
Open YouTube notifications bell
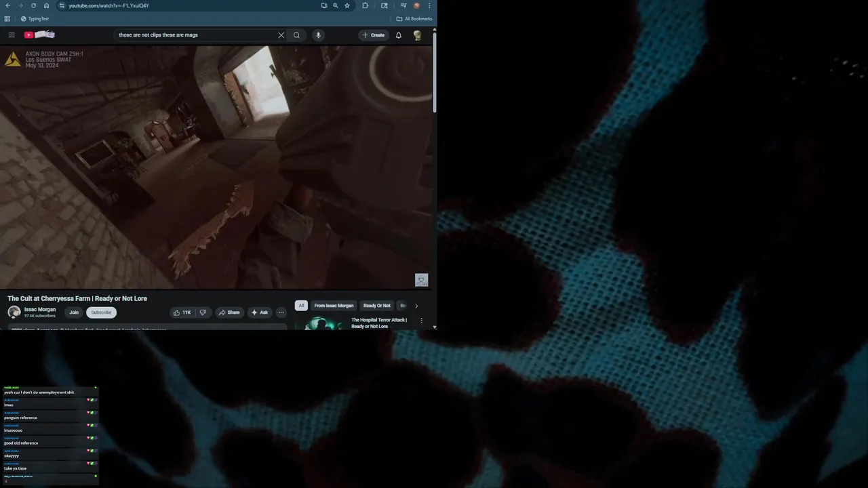(x=399, y=35)
